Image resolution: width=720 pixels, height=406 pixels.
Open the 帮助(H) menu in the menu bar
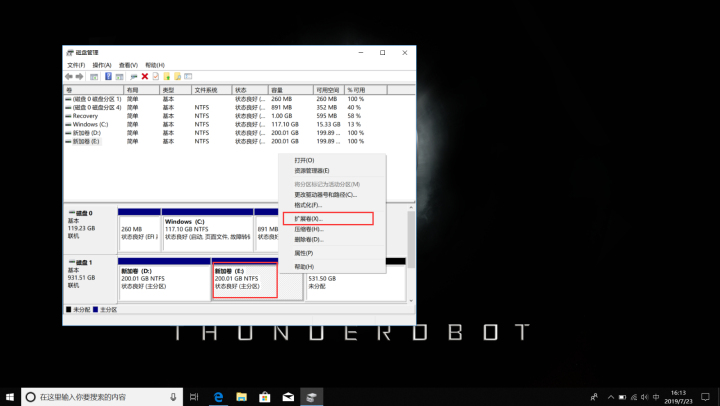pyautogui.click(x=155, y=65)
